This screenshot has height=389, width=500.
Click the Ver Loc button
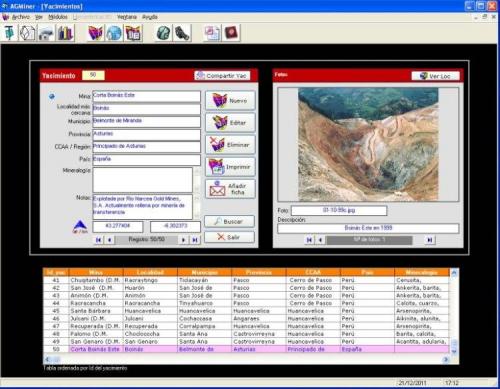coord(436,76)
